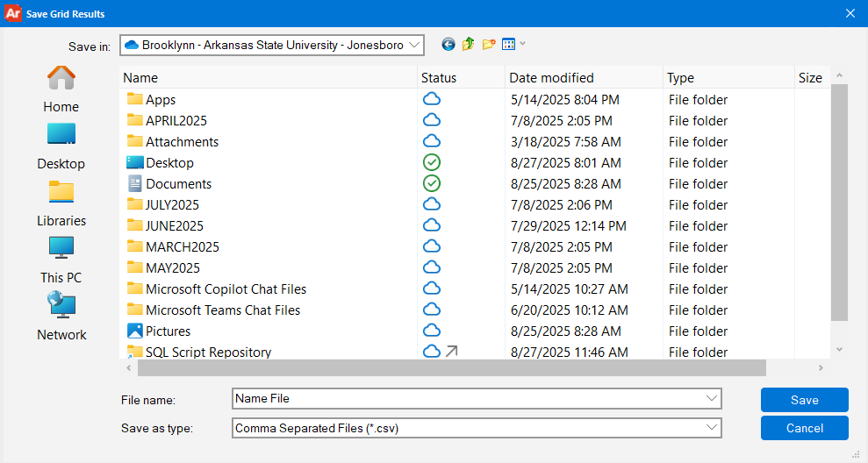Click the scroll down arrow of file list
868x463 pixels.
[x=839, y=350]
